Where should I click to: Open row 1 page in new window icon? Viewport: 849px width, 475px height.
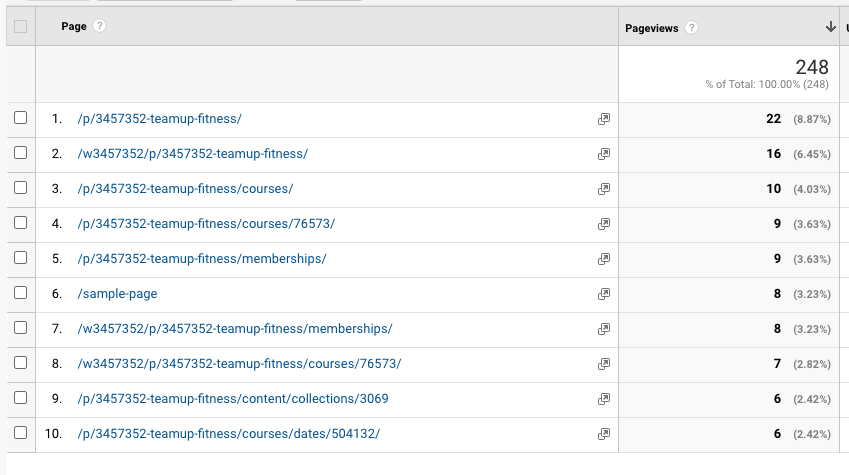pyautogui.click(x=603, y=119)
